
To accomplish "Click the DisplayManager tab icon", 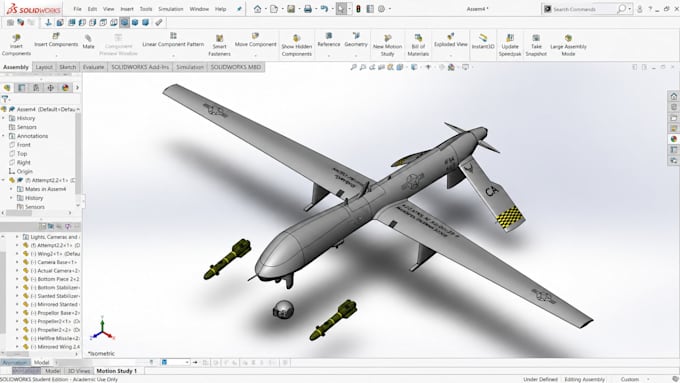I will pyautogui.click(x=65, y=88).
